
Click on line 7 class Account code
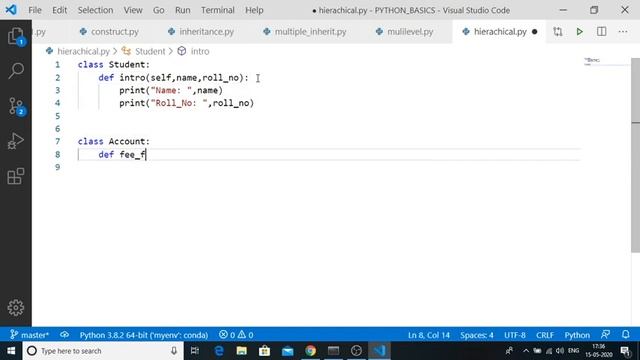click(114, 141)
